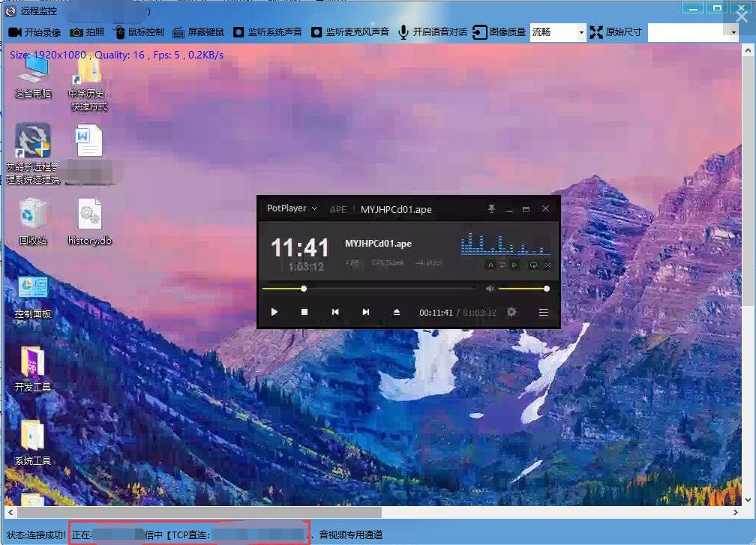Take a snapshot with the 拍照 button
The height and width of the screenshot is (545, 756).
tap(76, 32)
